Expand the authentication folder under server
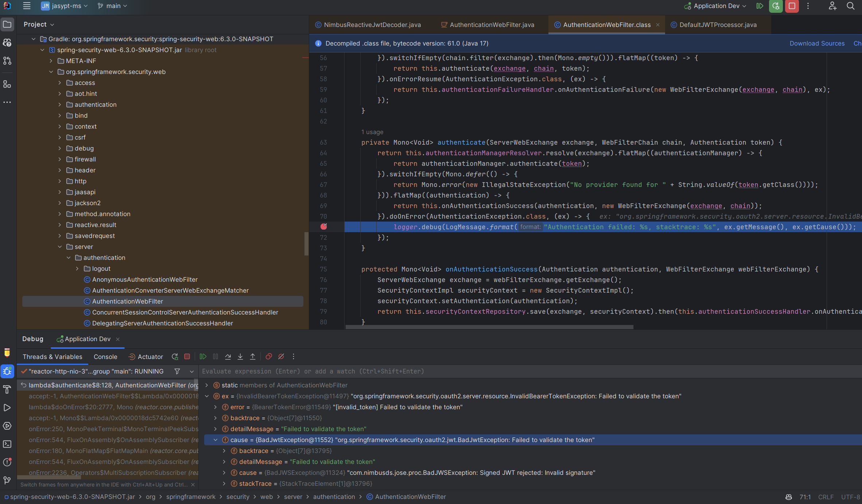 coord(69,258)
